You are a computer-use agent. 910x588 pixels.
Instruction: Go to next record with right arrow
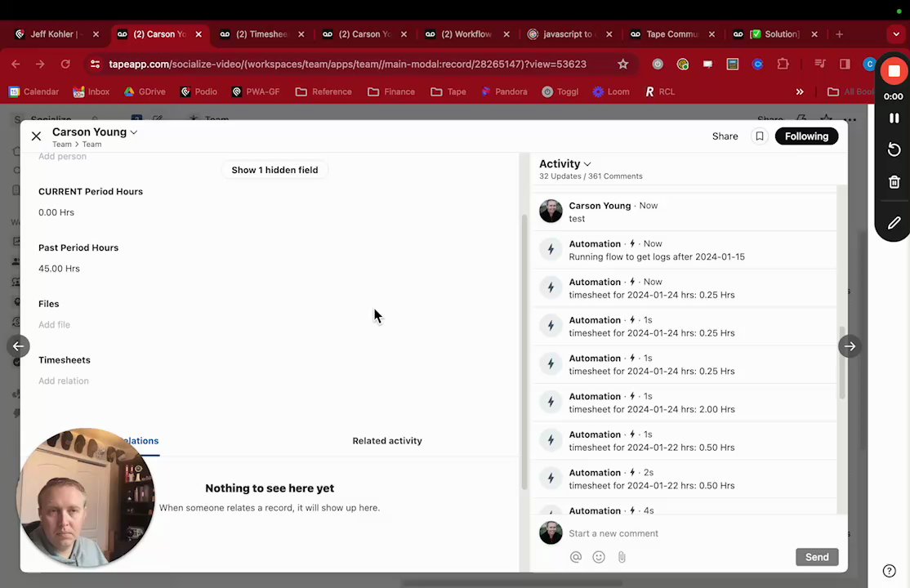point(850,346)
